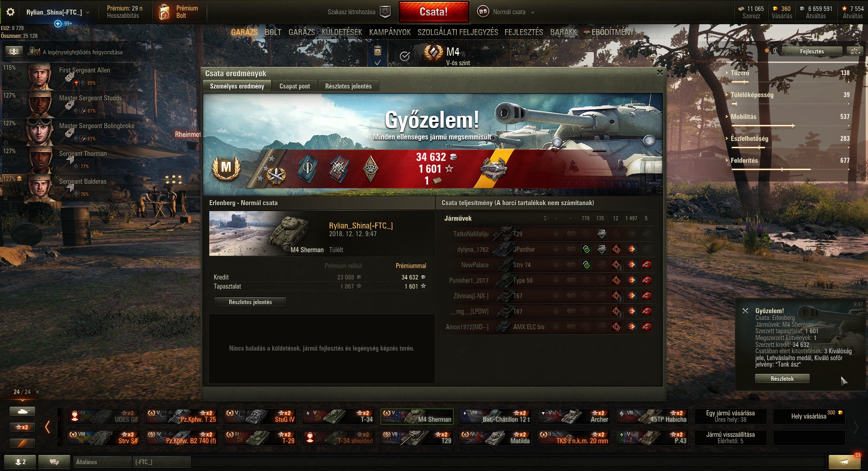Open the contacts icon showing 2
This screenshot has height=471, width=868.
20,462
